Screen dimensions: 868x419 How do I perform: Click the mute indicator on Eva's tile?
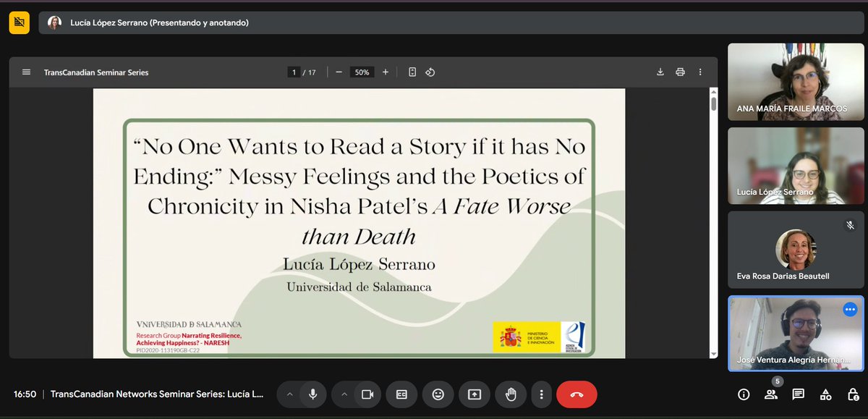850,225
